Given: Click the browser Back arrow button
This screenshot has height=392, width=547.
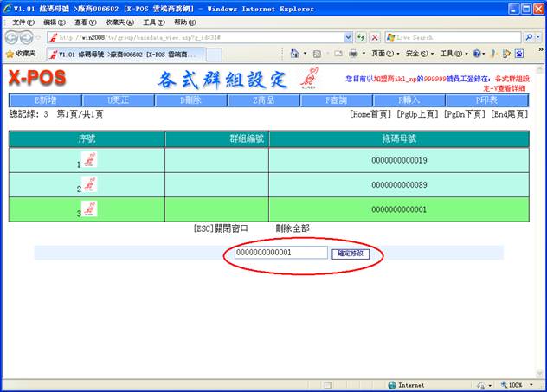Looking at the screenshot, I should pyautogui.click(x=12, y=37).
